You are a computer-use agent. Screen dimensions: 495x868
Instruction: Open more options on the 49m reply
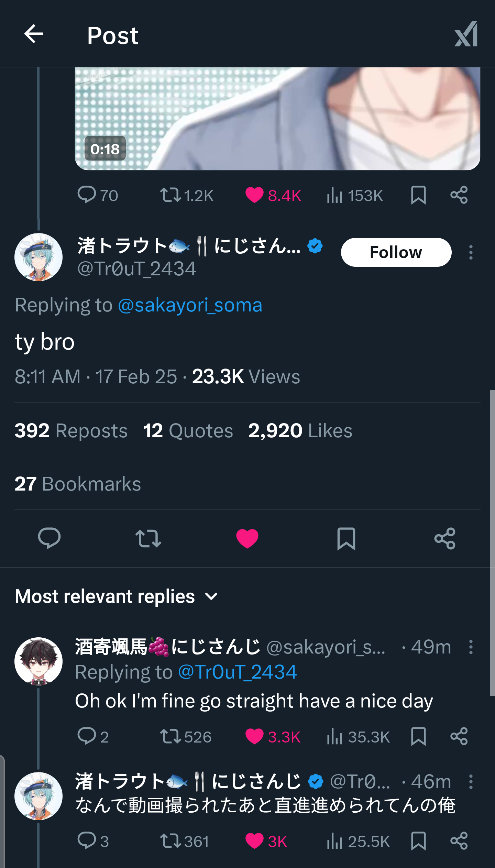(x=471, y=647)
